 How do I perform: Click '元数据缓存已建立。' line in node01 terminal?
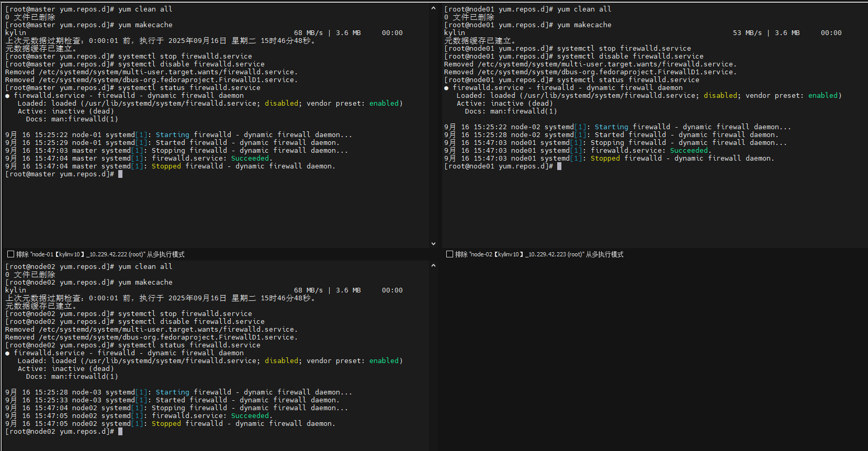(x=480, y=41)
